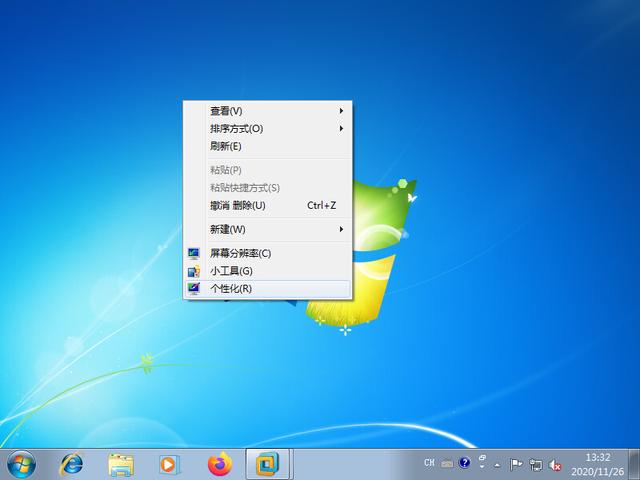Open the Windows Start orb

21,464
